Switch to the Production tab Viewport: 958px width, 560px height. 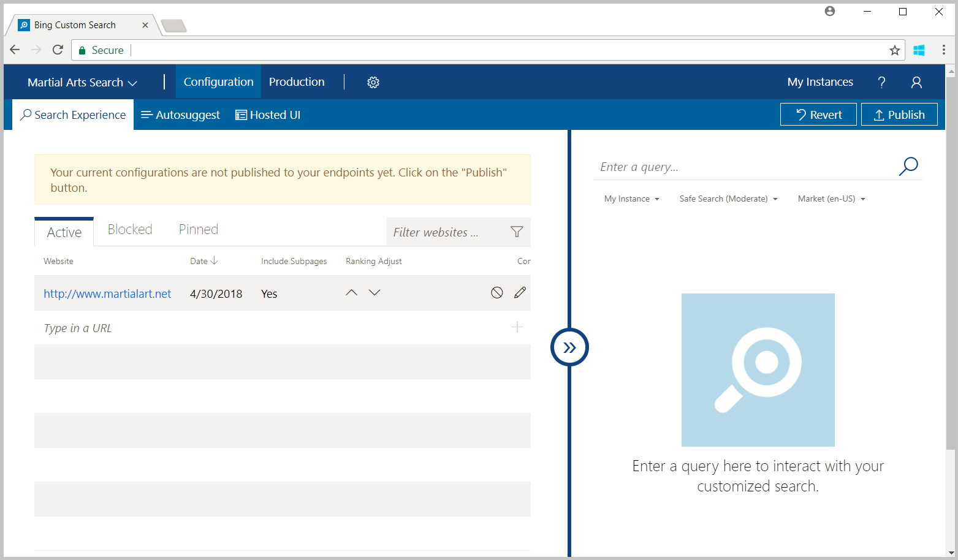(297, 81)
